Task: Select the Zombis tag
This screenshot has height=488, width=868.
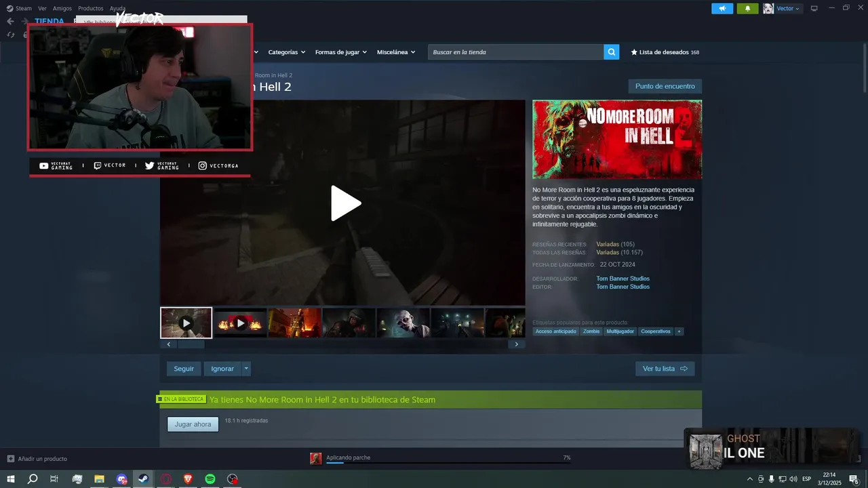Action: pyautogui.click(x=591, y=331)
